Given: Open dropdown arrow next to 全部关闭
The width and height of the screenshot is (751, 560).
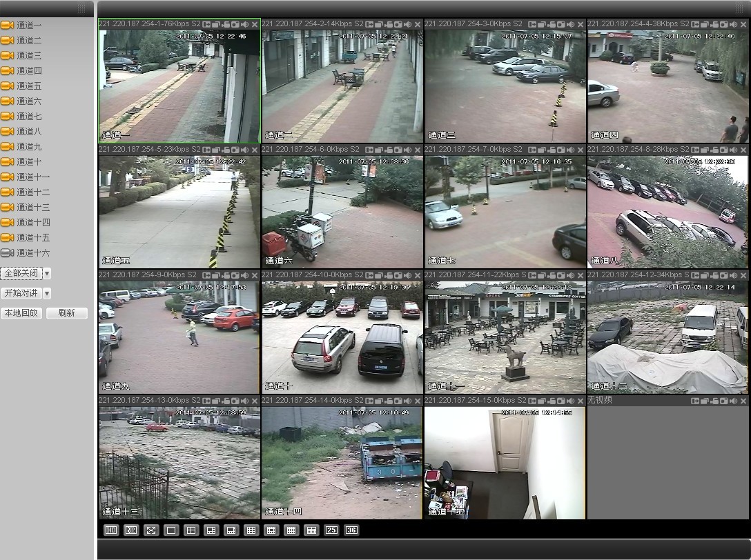Looking at the screenshot, I should point(47,274).
